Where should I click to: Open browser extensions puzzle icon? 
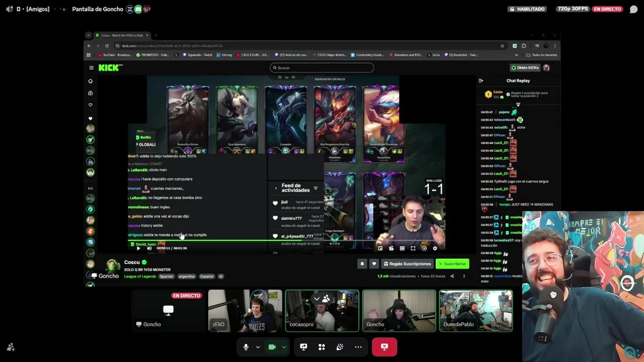tap(524, 46)
